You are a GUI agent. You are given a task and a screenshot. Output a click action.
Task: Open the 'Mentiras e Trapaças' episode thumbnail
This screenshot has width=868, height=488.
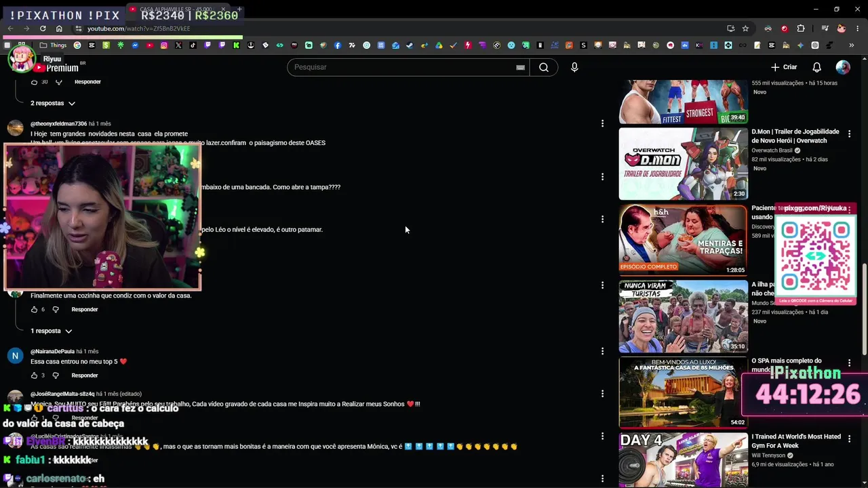coord(683,240)
